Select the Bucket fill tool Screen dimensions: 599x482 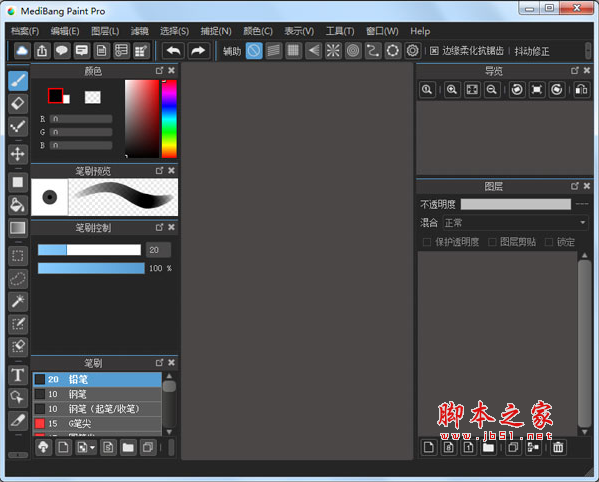coord(18,205)
